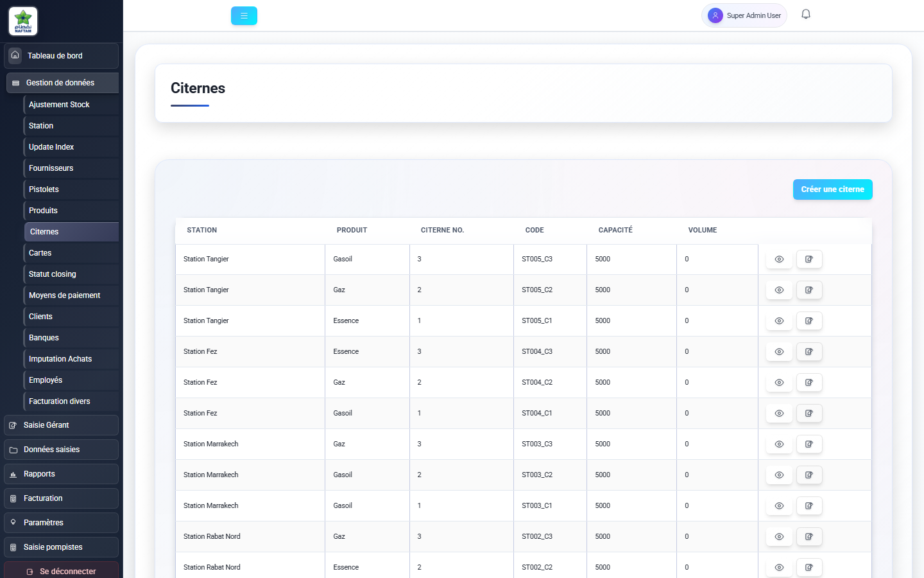
Task: Edit citerne ST005_C3
Action: point(809,259)
